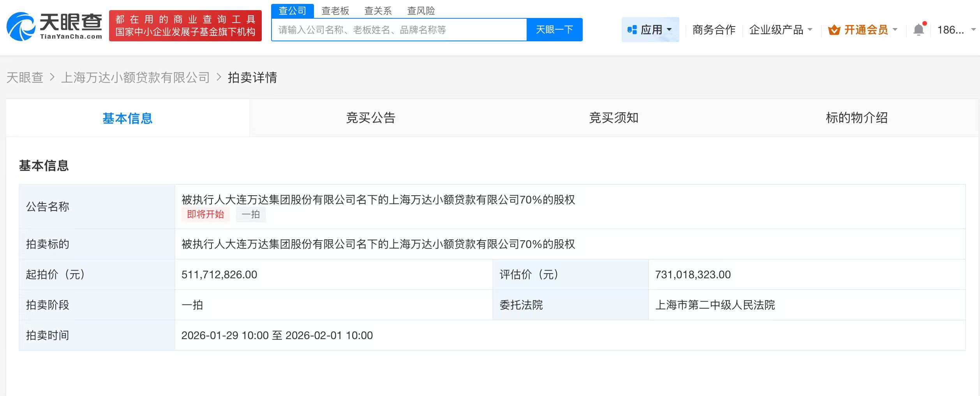Click the crown icon beside 开通会员
Viewport: 980px width, 396px height.
tap(834, 29)
